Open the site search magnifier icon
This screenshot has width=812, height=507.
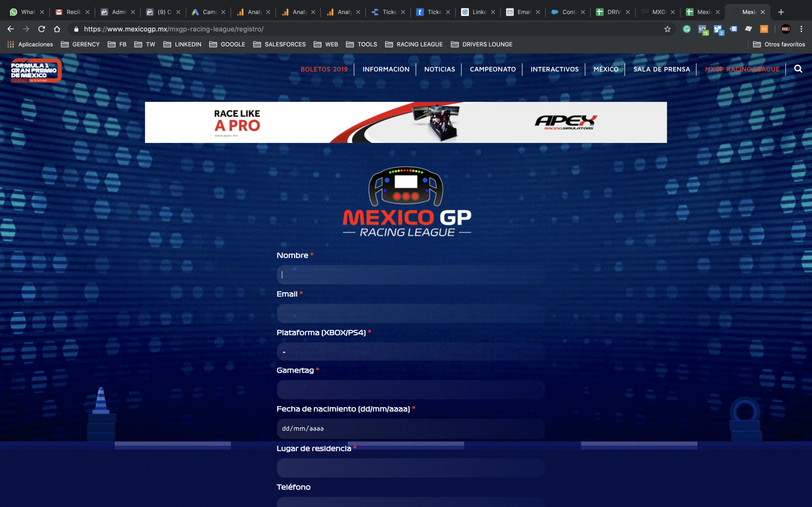(798, 69)
